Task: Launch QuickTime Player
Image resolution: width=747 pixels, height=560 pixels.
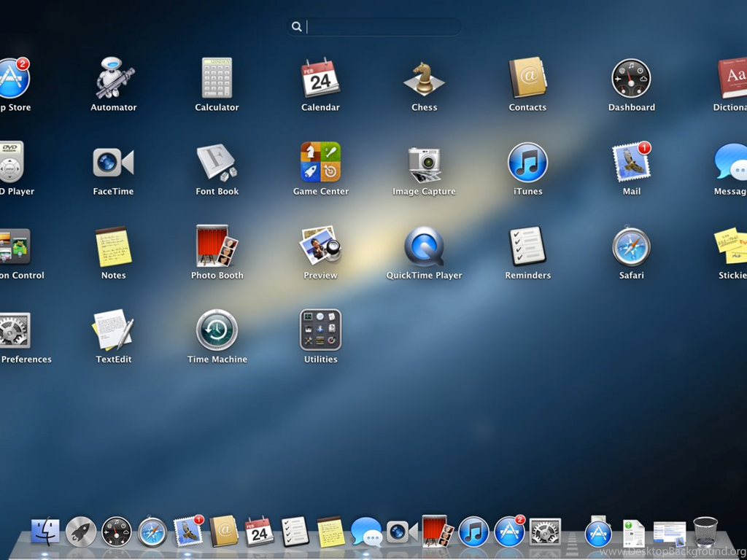Action: [x=424, y=246]
